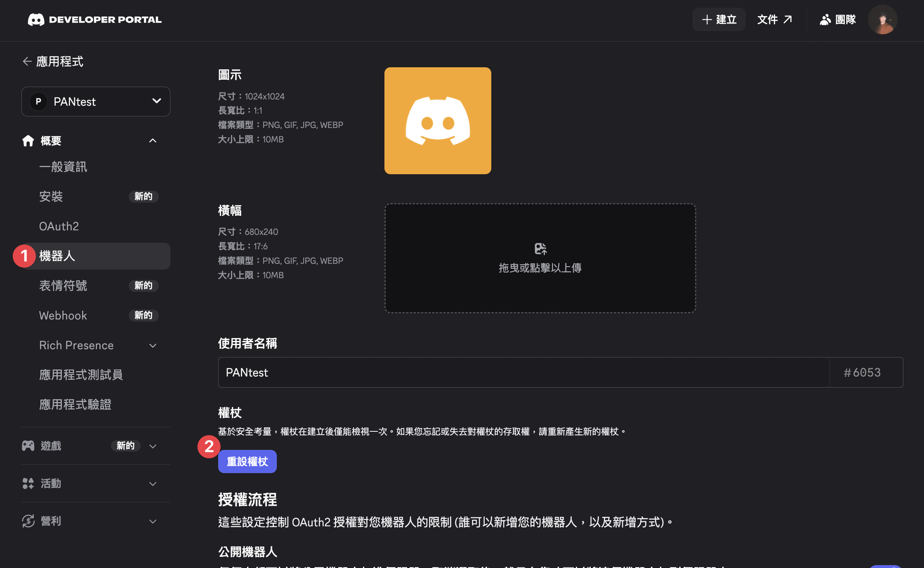The image size is (924, 568).
Task: Click the profile avatar at top right
Action: pyautogui.click(x=883, y=19)
